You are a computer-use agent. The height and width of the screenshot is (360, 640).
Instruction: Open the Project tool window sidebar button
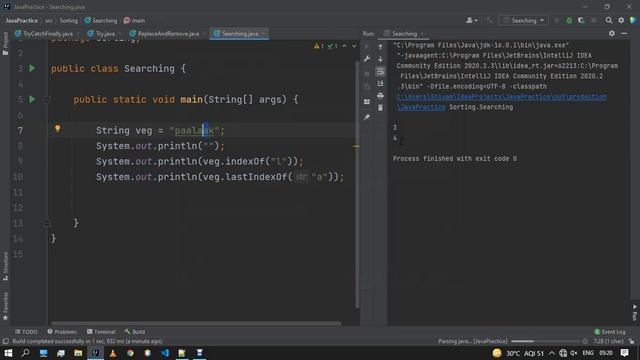(5, 44)
